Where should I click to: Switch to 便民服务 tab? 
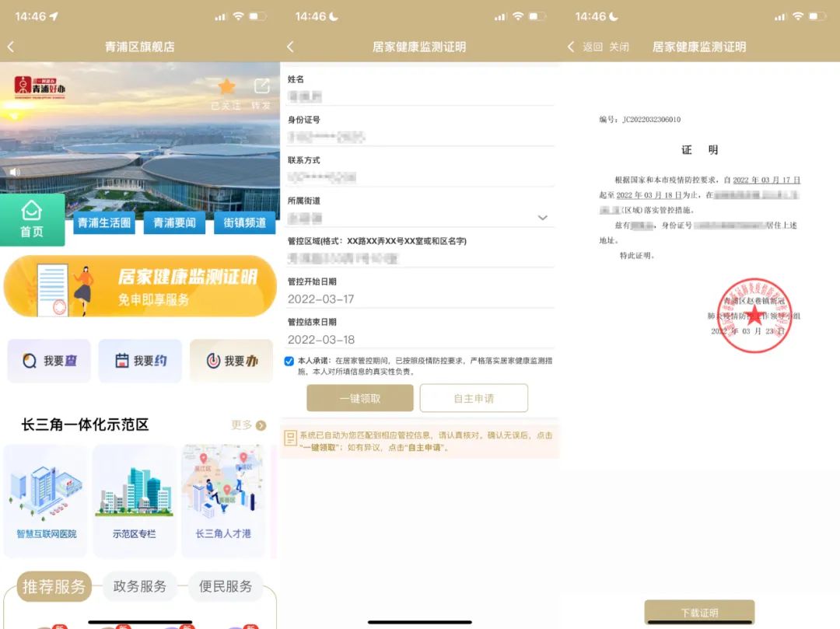point(226,586)
